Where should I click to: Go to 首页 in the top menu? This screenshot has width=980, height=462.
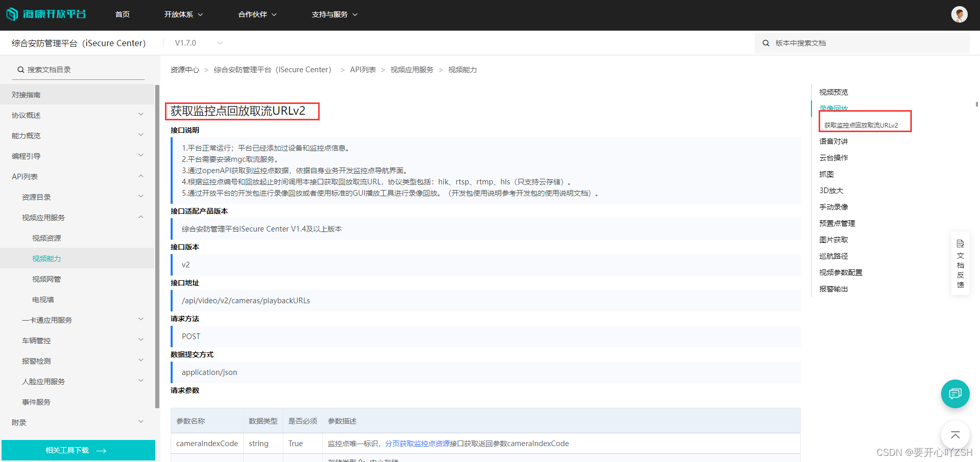(122, 14)
